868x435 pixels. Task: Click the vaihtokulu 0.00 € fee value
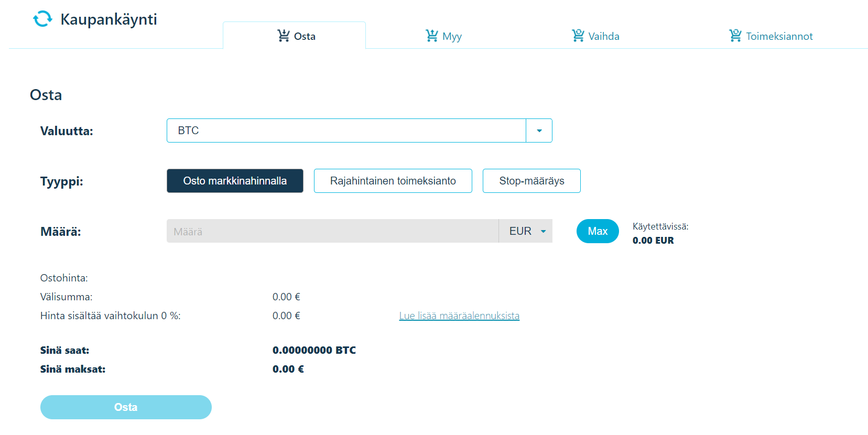(286, 316)
